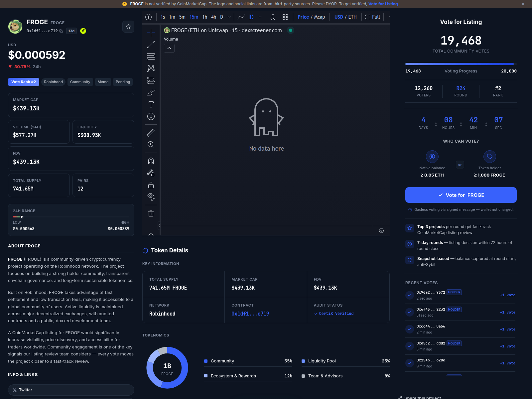532x399 pixels.
Task: Toggle stay-in-drawing-mode pencil lock
Action: coord(151,173)
